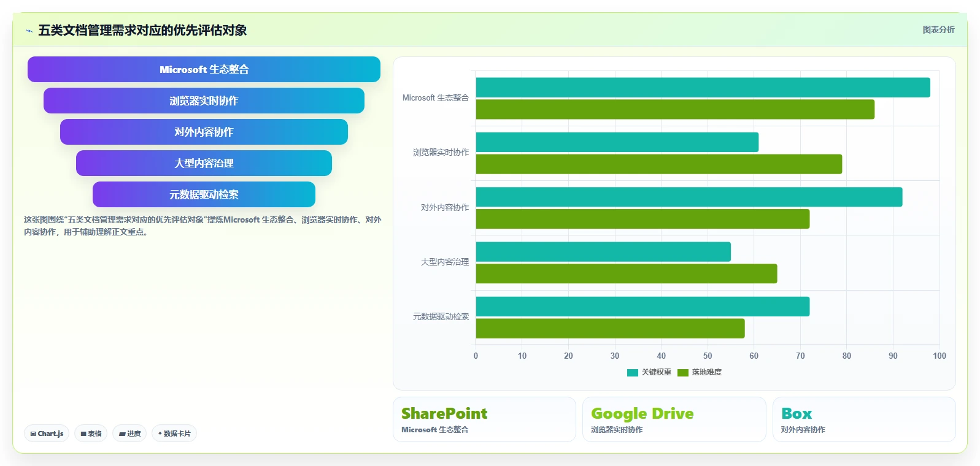Open the Google Drive data card
This screenshot has width=980, height=466.
point(674,419)
